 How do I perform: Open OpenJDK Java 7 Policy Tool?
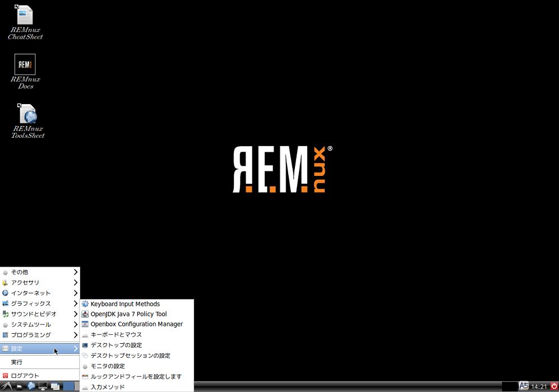click(137, 314)
